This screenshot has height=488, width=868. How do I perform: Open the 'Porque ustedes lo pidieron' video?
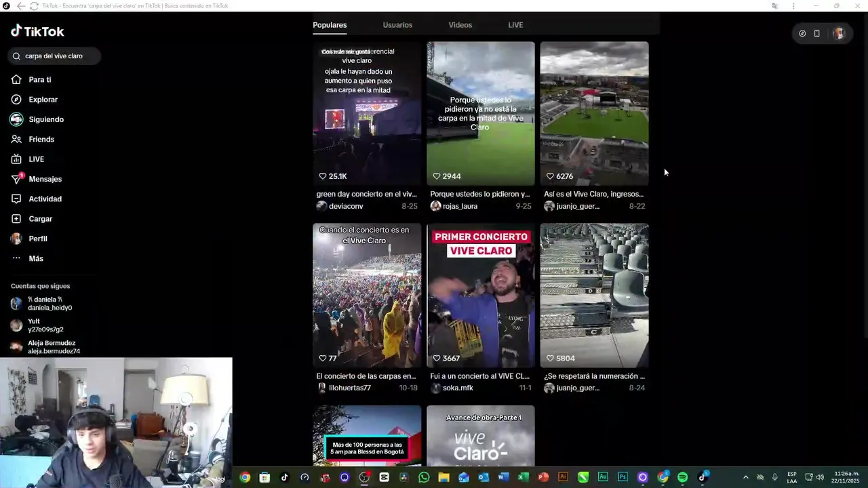click(481, 113)
